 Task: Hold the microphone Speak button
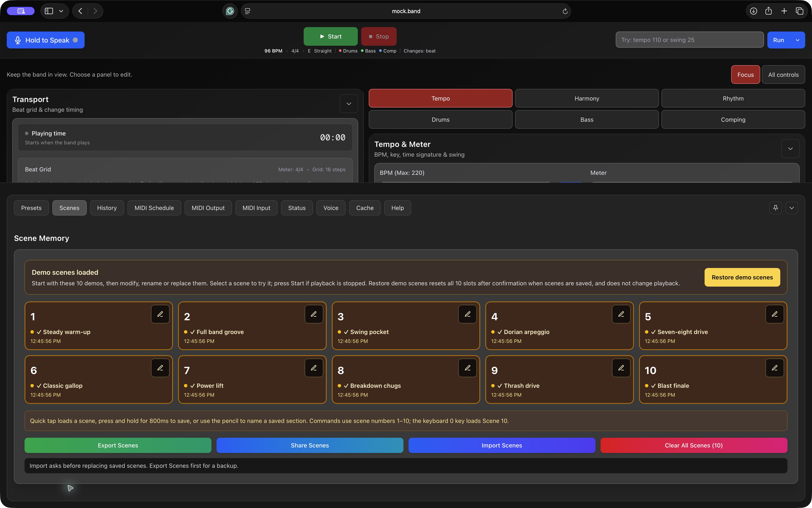46,40
